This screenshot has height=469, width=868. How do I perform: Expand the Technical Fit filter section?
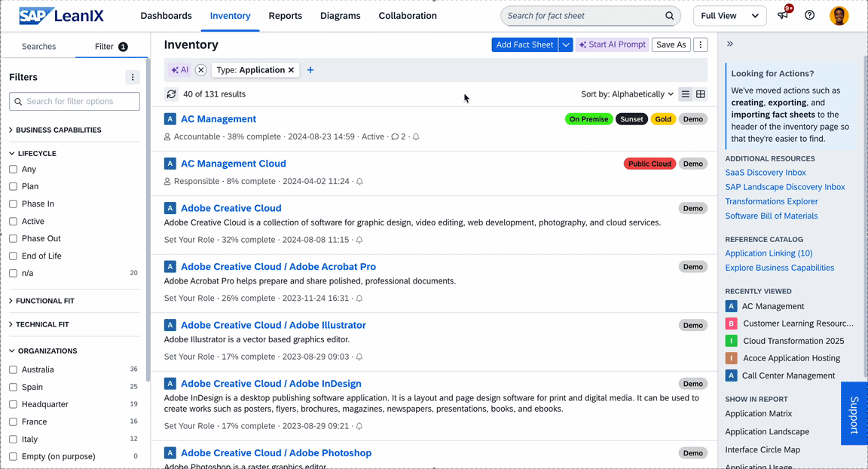[39, 324]
